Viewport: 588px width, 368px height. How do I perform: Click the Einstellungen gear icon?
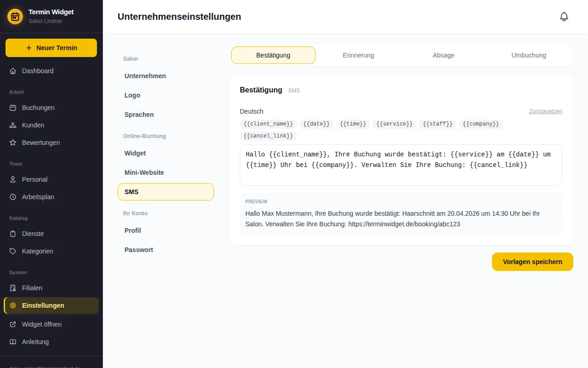[x=13, y=305]
